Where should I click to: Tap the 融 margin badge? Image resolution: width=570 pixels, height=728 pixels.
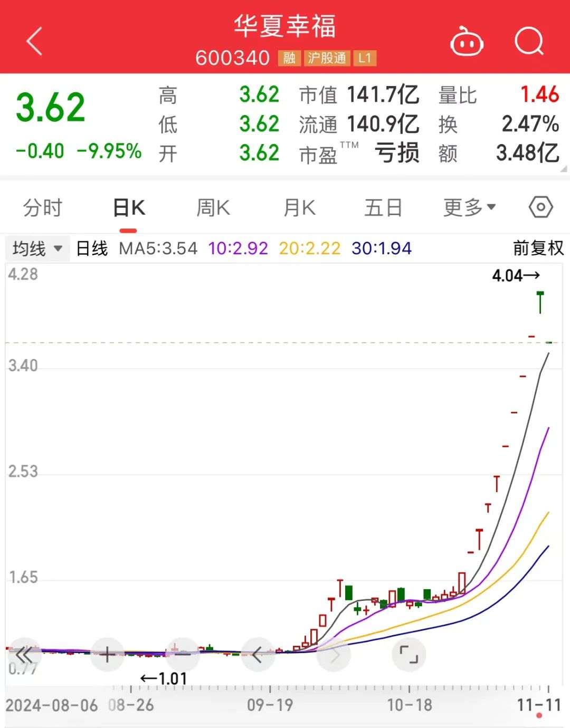(289, 58)
